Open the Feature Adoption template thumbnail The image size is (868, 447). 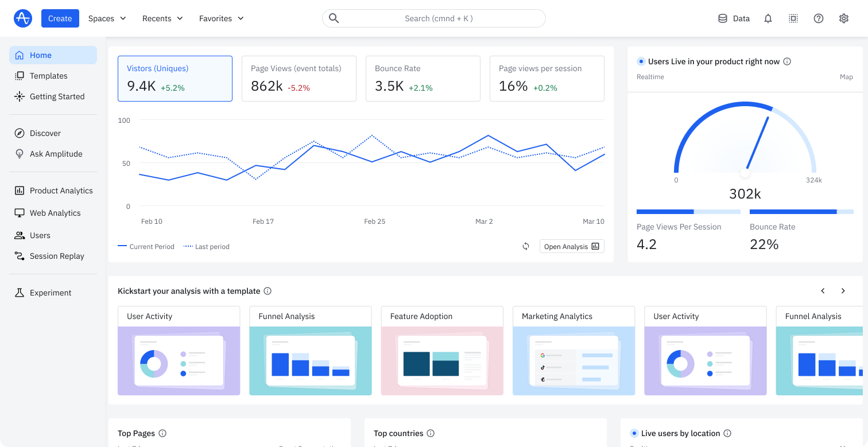click(442, 361)
